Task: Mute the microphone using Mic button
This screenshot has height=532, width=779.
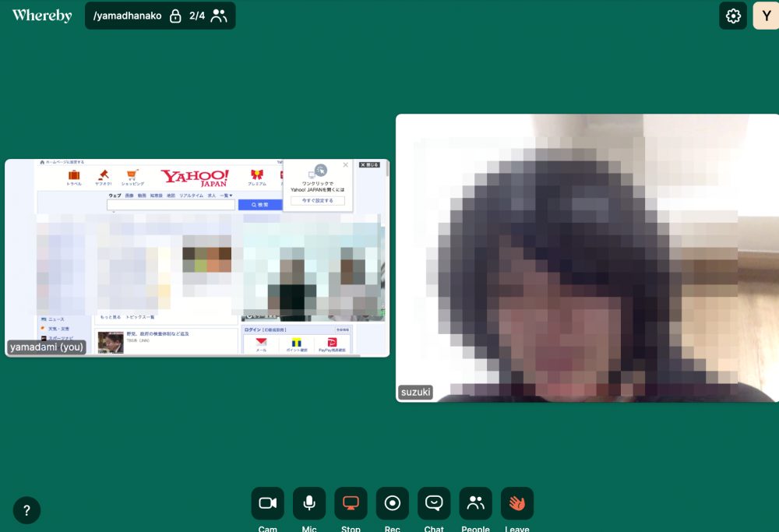Action: tap(309, 503)
